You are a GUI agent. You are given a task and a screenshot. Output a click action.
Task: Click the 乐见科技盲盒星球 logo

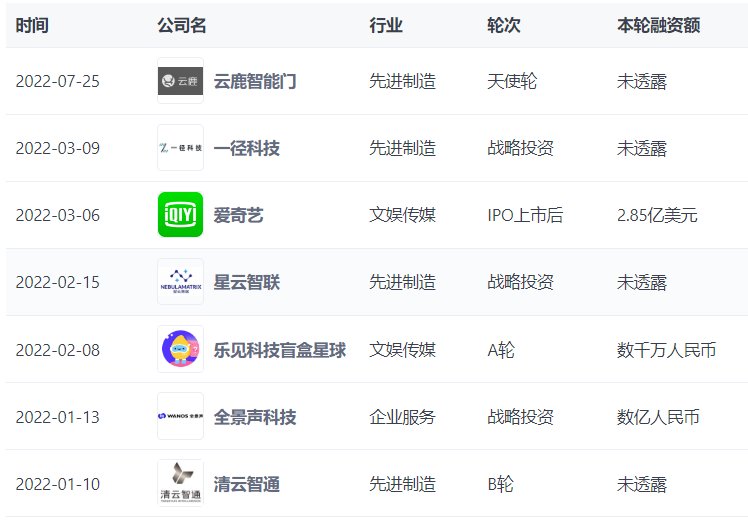[x=180, y=349]
